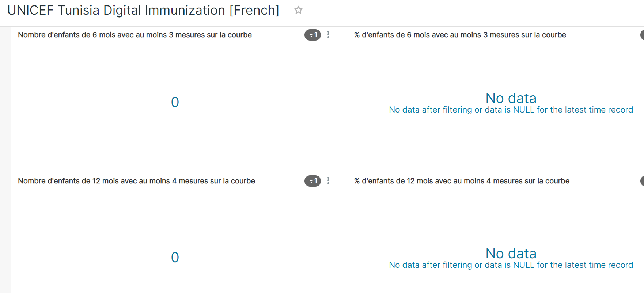Open panel options from the "Nombre d'enfants de 12 mois" title

pos(328,181)
